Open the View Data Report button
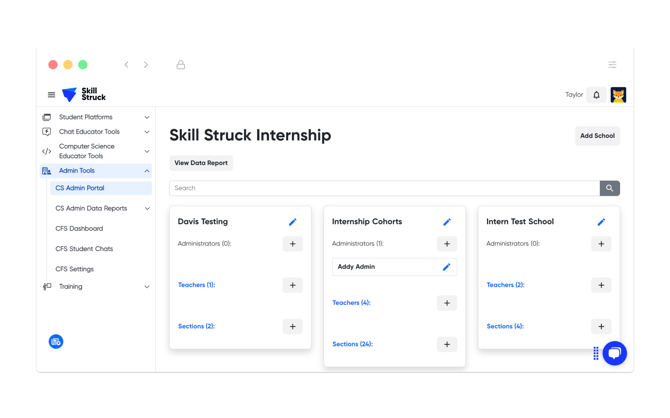Viewport: 670px width, 418px height. click(201, 163)
